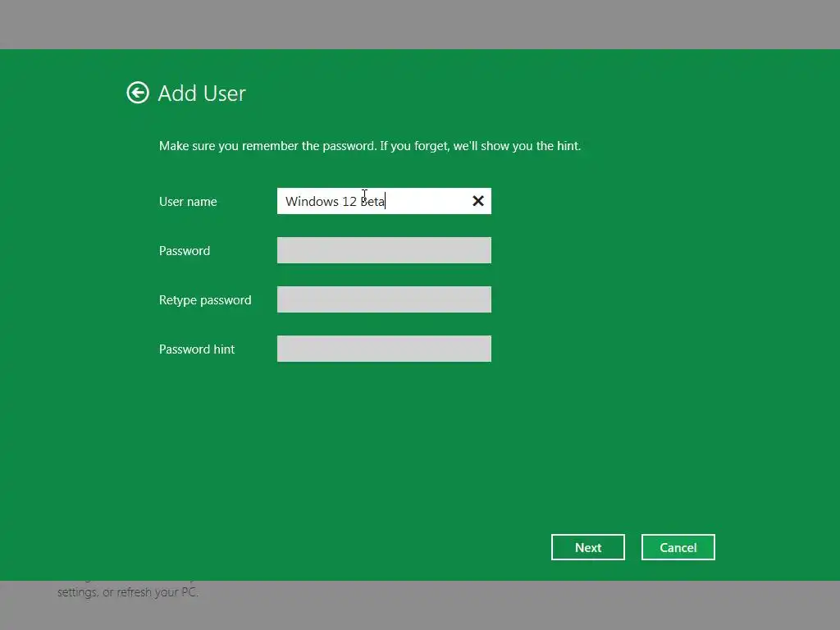Click the Add User heading text
This screenshot has height=630, width=840.
pos(202,94)
